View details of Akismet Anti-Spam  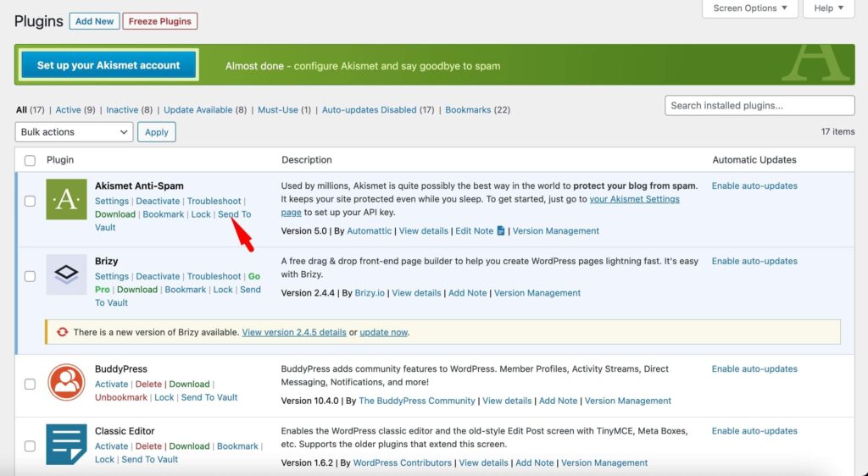pyautogui.click(x=424, y=231)
